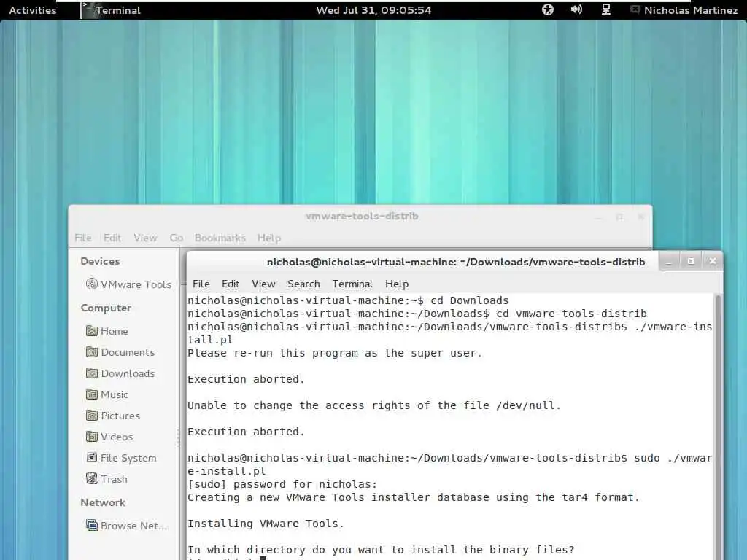Click the Documents folder icon
The image size is (747, 560).
pos(92,352)
